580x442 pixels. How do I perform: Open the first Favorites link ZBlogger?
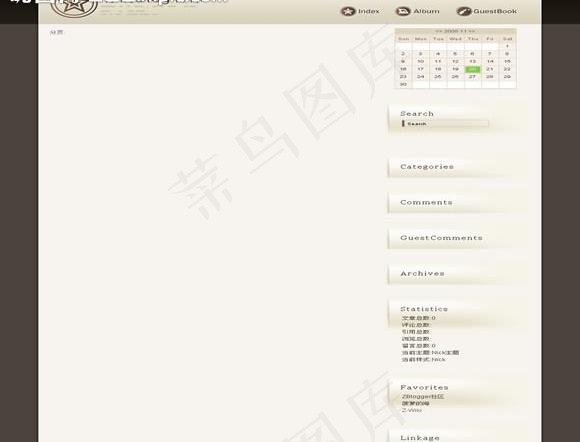click(x=423, y=397)
